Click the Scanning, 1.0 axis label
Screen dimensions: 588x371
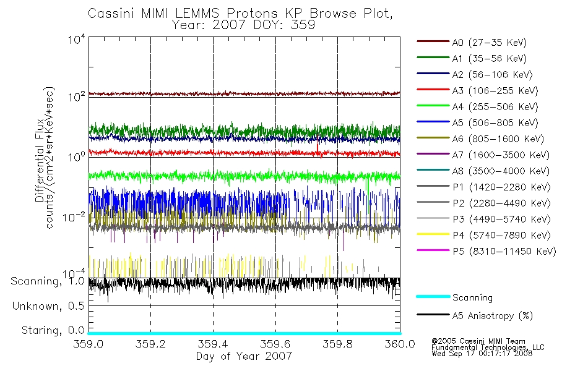click(48, 281)
